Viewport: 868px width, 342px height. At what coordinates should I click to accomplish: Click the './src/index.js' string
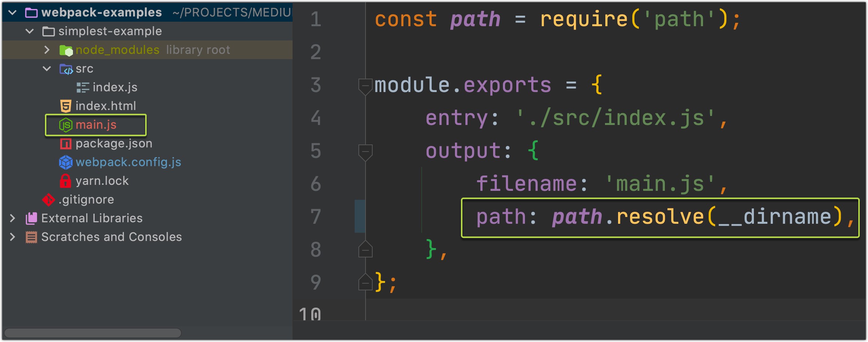coord(615,118)
